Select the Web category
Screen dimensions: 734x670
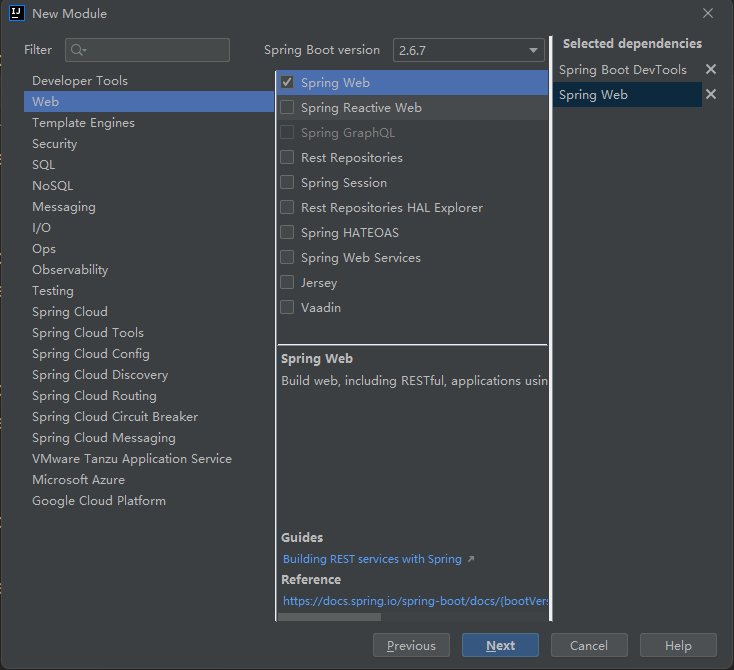pyautogui.click(x=149, y=102)
